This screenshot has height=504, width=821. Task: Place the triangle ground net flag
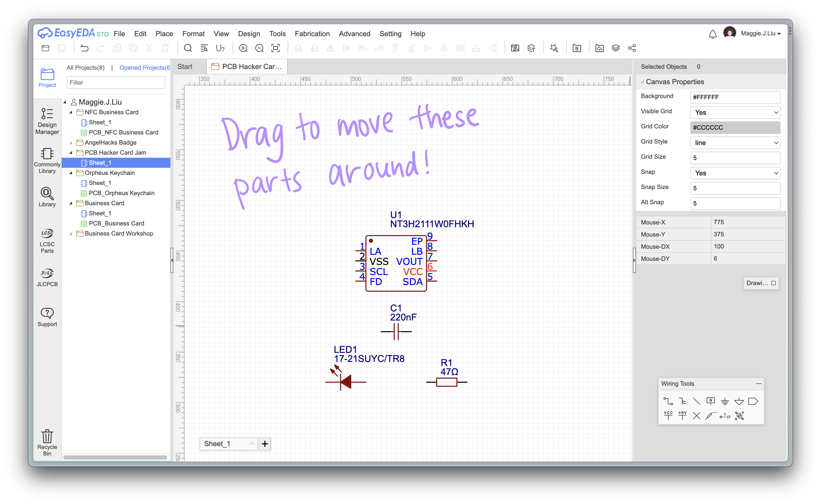tap(739, 401)
